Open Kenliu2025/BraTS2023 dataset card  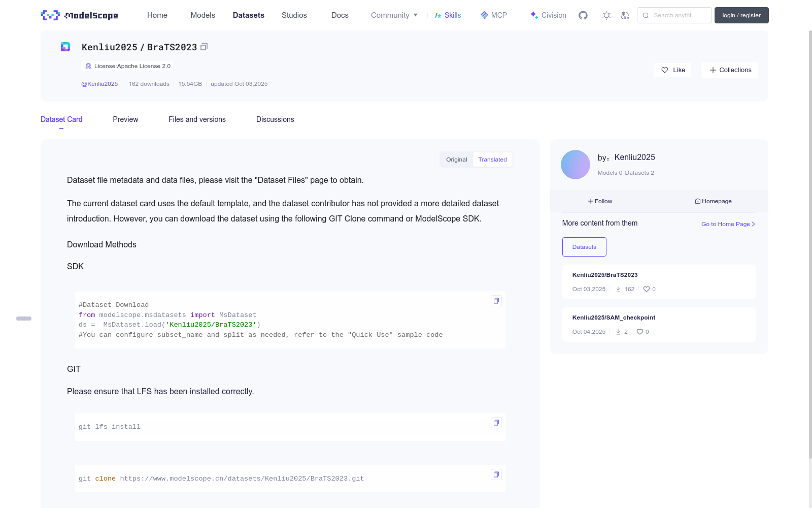pos(659,282)
